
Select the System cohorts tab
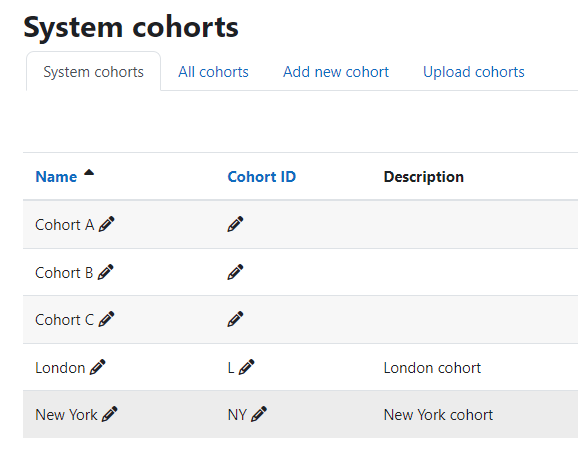(94, 72)
